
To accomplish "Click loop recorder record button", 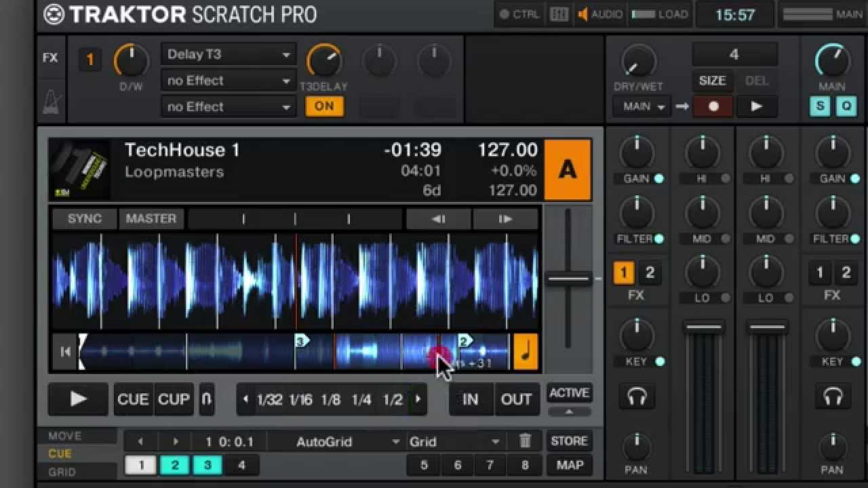I will pos(713,106).
